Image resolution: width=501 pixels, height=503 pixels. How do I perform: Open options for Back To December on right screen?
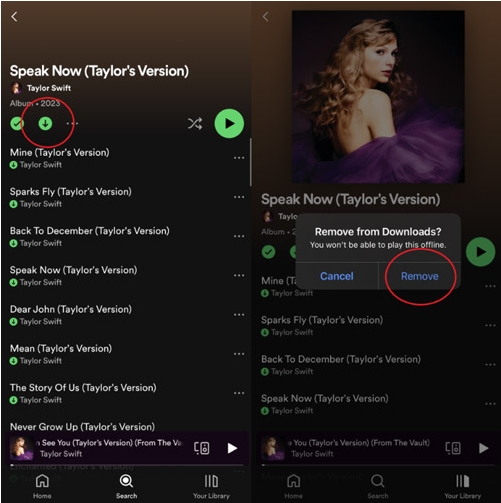point(490,365)
